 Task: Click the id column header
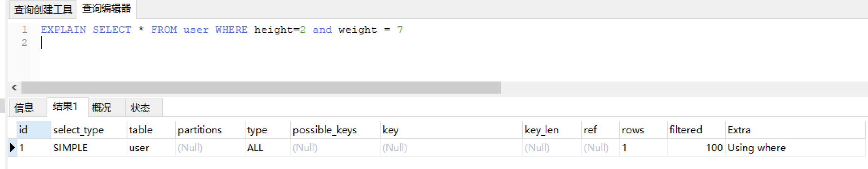click(x=34, y=130)
